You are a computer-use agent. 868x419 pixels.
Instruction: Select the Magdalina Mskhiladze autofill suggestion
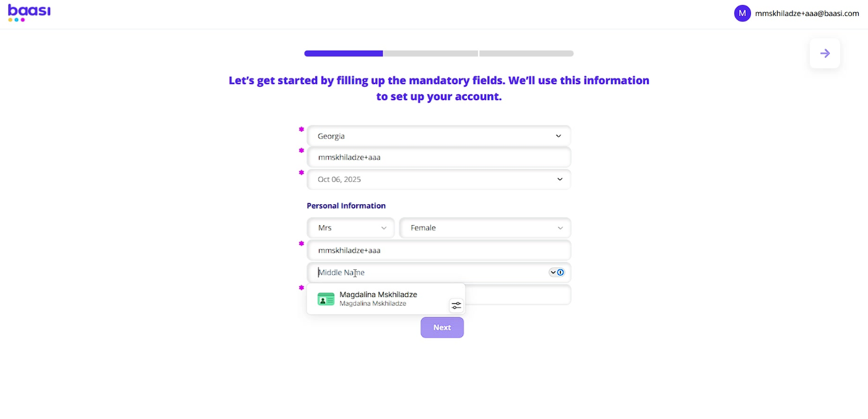[378, 299]
